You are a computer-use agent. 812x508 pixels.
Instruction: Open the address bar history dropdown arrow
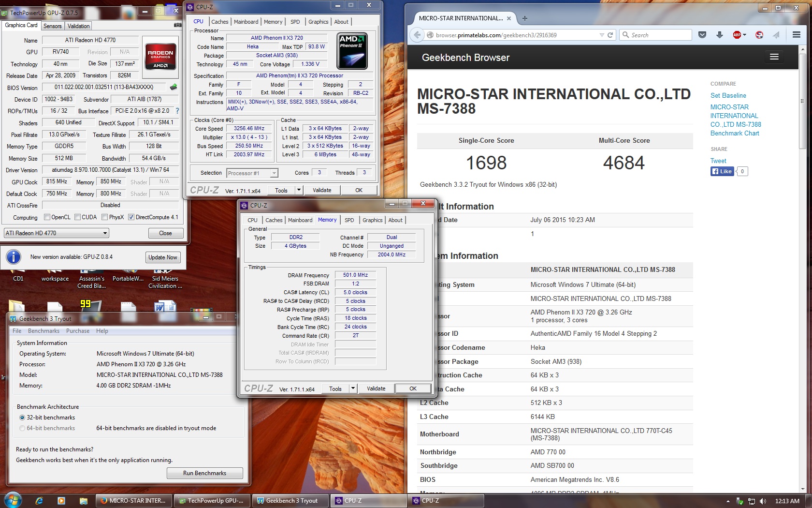602,35
